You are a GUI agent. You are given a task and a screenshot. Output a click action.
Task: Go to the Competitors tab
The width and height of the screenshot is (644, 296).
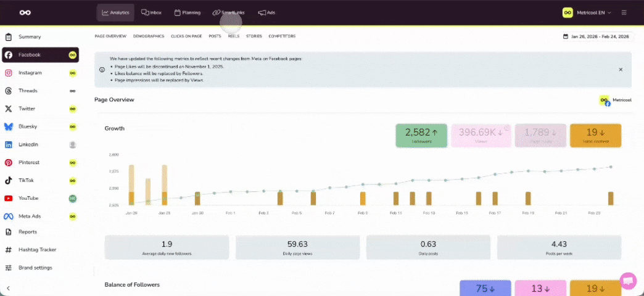coord(282,36)
